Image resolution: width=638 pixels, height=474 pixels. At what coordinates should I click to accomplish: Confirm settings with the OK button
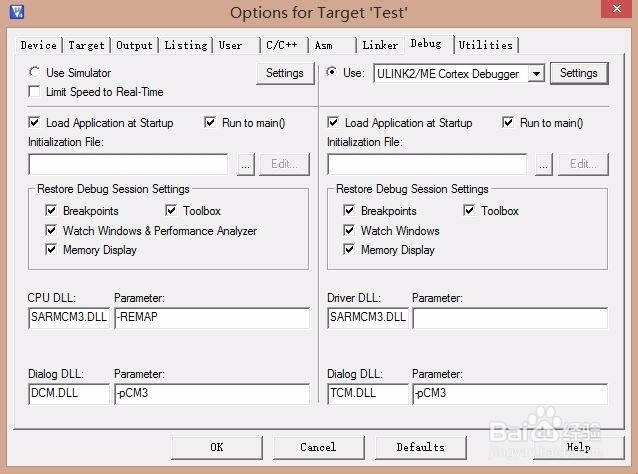pos(217,447)
